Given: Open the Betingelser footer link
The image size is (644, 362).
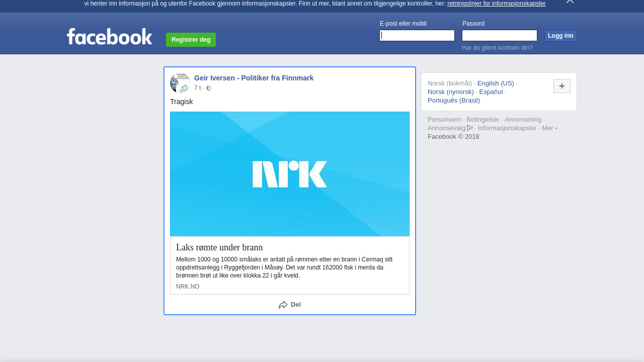Looking at the screenshot, I should (483, 119).
